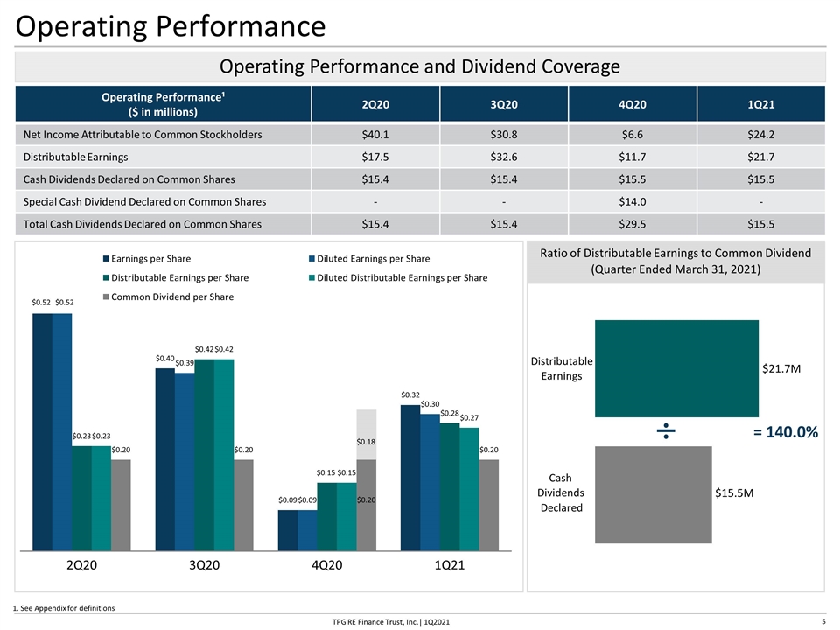Select the 'Operating Performance and Dividend Coverage' heading
Viewport: 840px width, 630px height.
coord(420,66)
